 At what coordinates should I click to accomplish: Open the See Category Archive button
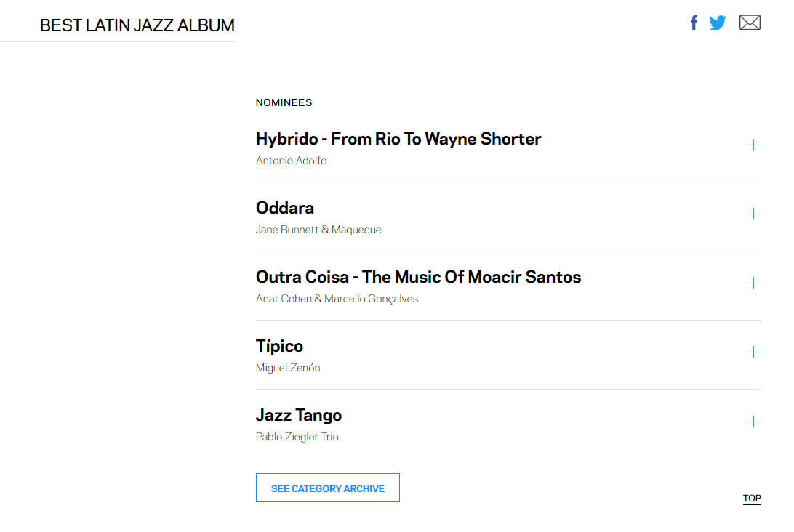click(328, 488)
